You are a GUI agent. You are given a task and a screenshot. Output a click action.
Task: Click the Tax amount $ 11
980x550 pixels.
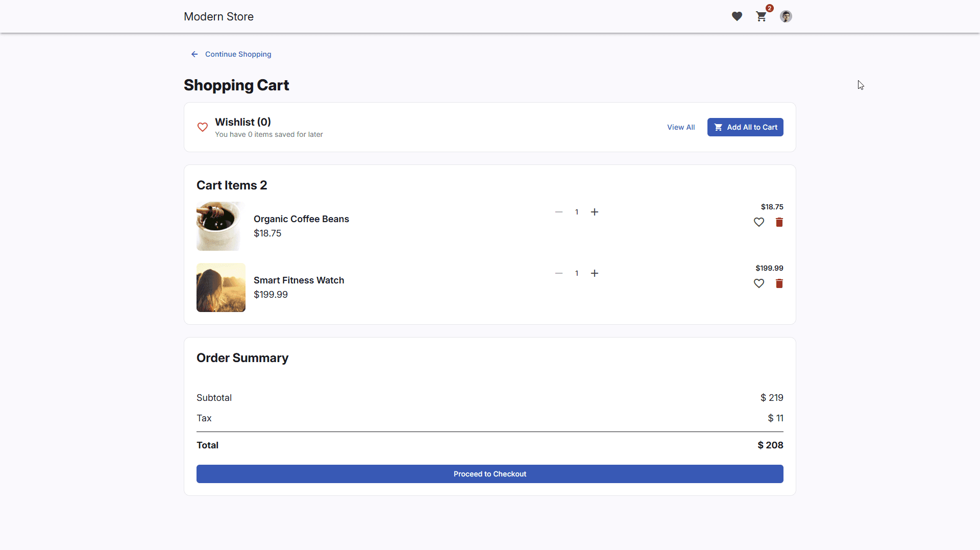(775, 418)
